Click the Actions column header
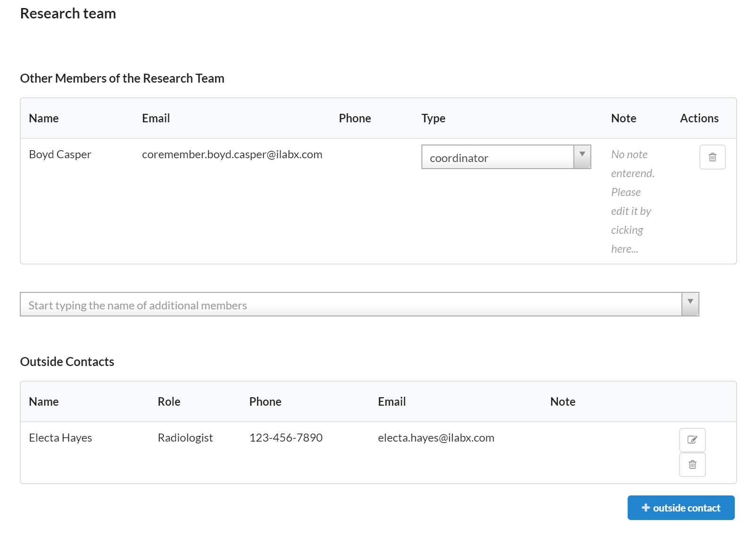The width and height of the screenshot is (756, 537). click(x=699, y=119)
